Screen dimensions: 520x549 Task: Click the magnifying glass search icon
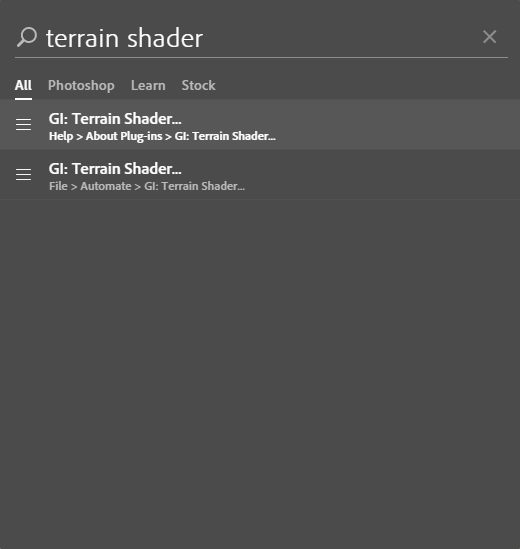click(x=27, y=37)
